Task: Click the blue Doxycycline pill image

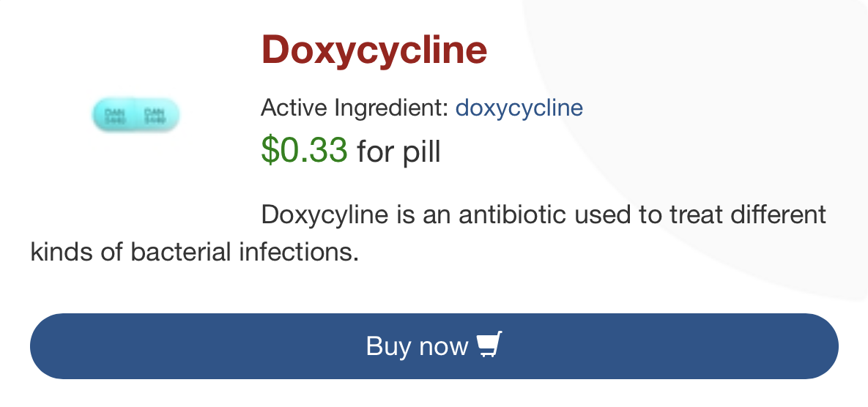Action: [x=136, y=115]
